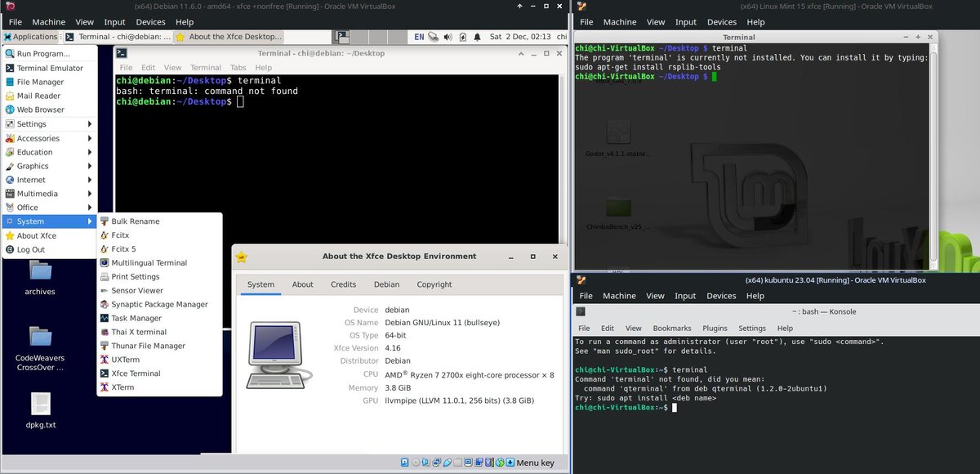Launch Task Manager from the System submenu
Screen dimensions: 980x474
click(159, 318)
